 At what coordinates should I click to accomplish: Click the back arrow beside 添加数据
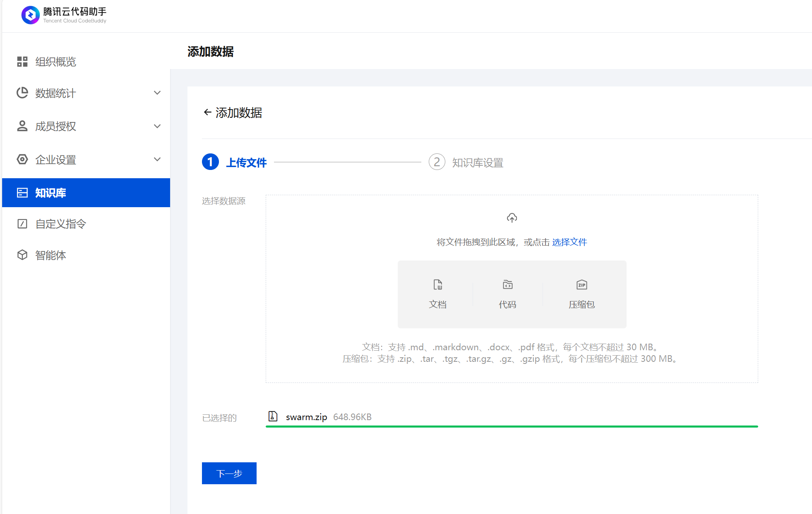pyautogui.click(x=207, y=112)
